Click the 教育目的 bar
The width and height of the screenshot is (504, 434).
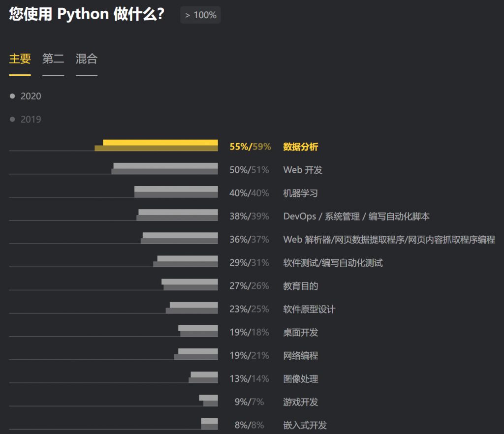point(189,284)
